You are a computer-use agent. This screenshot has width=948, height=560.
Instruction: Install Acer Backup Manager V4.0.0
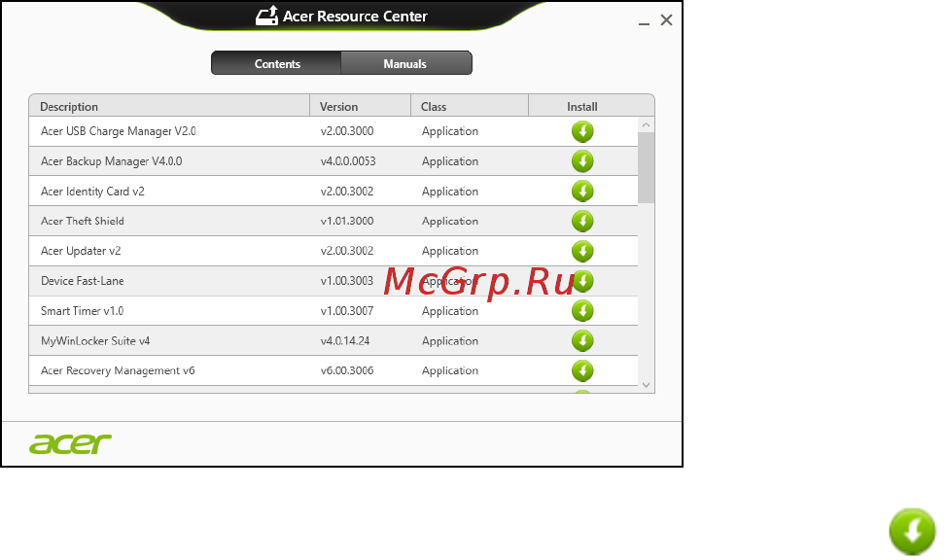point(582,161)
